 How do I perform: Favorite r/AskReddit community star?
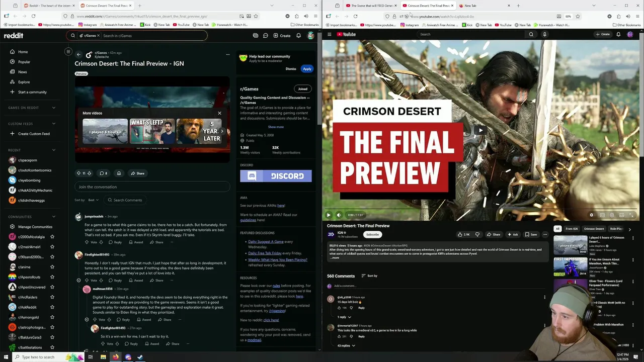[x=52, y=307]
